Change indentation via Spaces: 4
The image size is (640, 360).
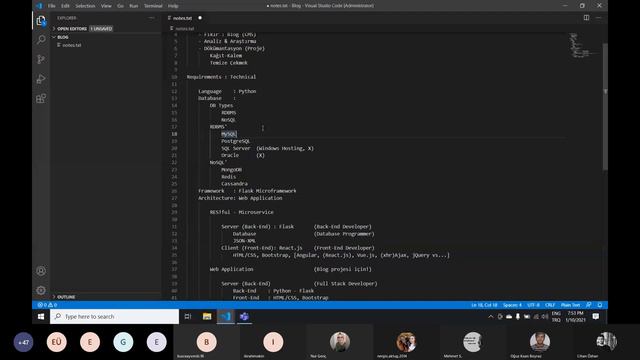(x=512, y=305)
